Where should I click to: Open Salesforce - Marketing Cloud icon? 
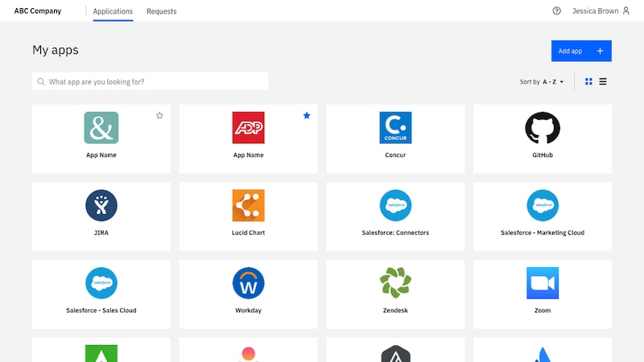(x=543, y=205)
